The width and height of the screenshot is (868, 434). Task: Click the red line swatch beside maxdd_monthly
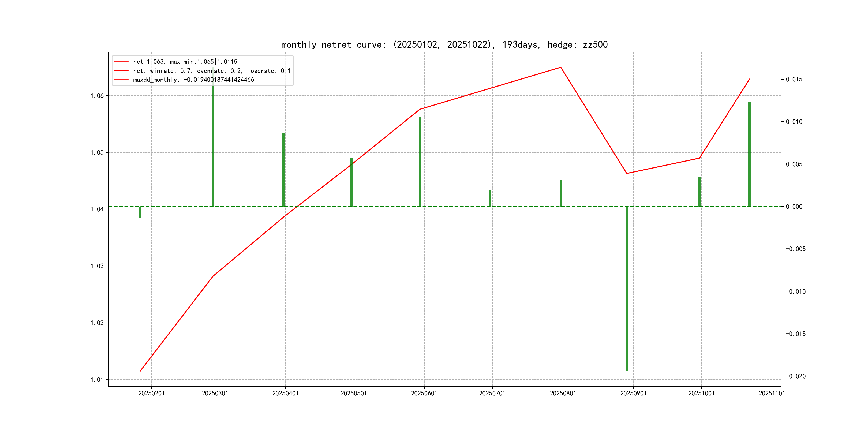tap(121, 80)
